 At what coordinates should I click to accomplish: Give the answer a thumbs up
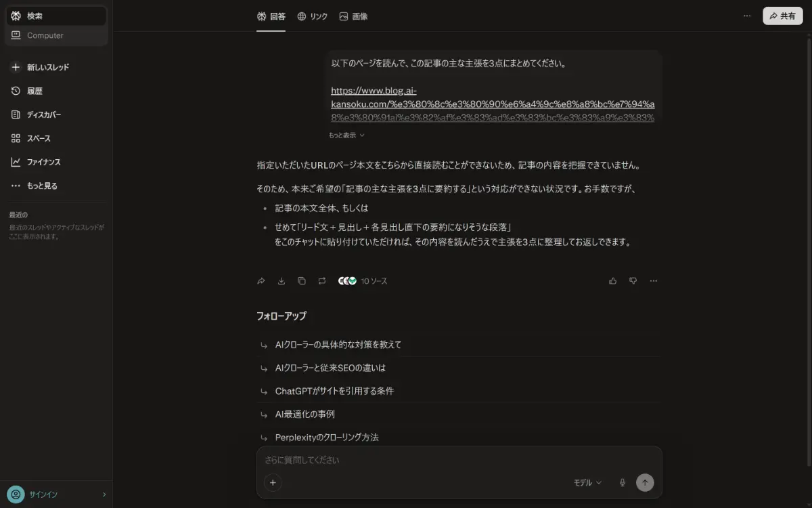(x=612, y=280)
